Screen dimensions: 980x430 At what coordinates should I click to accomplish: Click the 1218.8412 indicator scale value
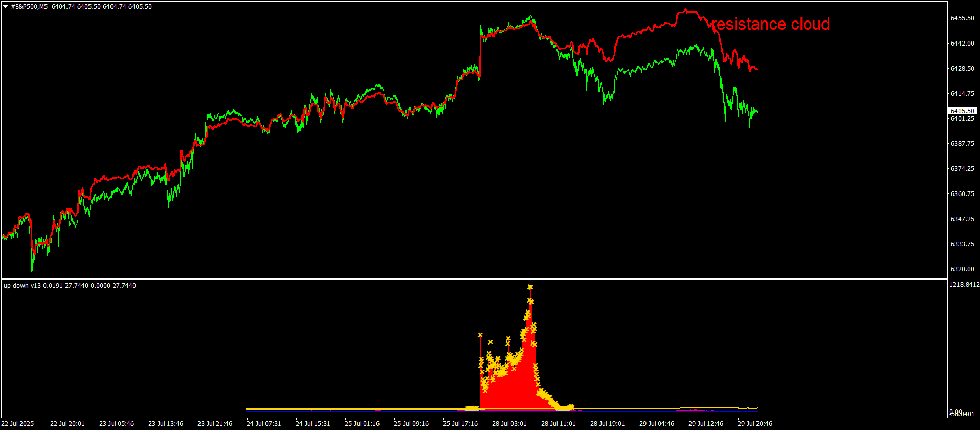(x=964, y=284)
